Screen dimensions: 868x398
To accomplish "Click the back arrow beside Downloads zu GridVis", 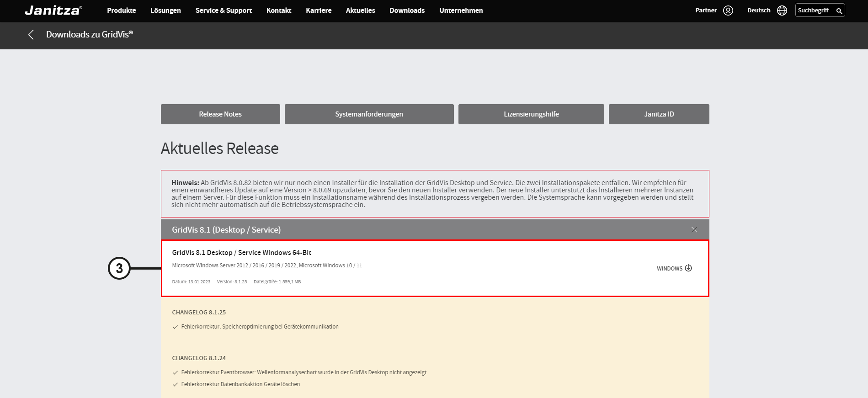I will point(31,35).
